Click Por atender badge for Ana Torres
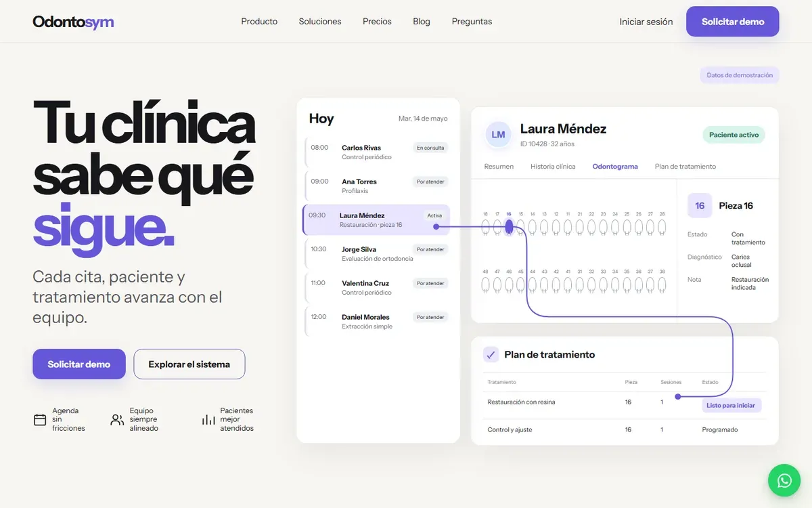This screenshot has height=508, width=812. [x=430, y=182]
